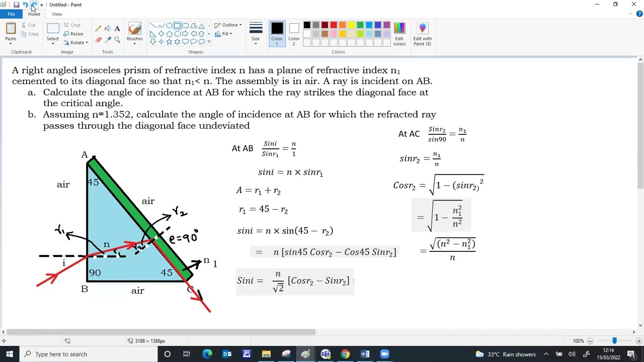This screenshot has height=362, width=644.
Task: Open the shape Fill dropdown
Action: 223,34
